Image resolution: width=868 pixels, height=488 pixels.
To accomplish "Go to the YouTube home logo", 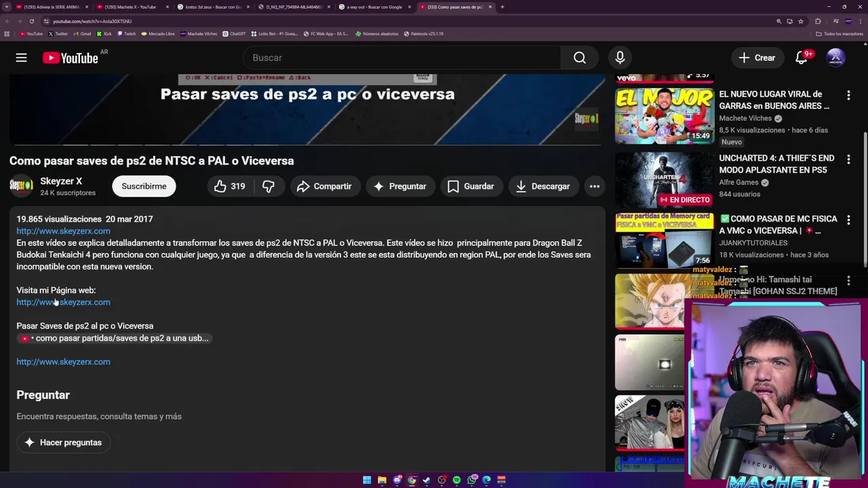I will (71, 58).
